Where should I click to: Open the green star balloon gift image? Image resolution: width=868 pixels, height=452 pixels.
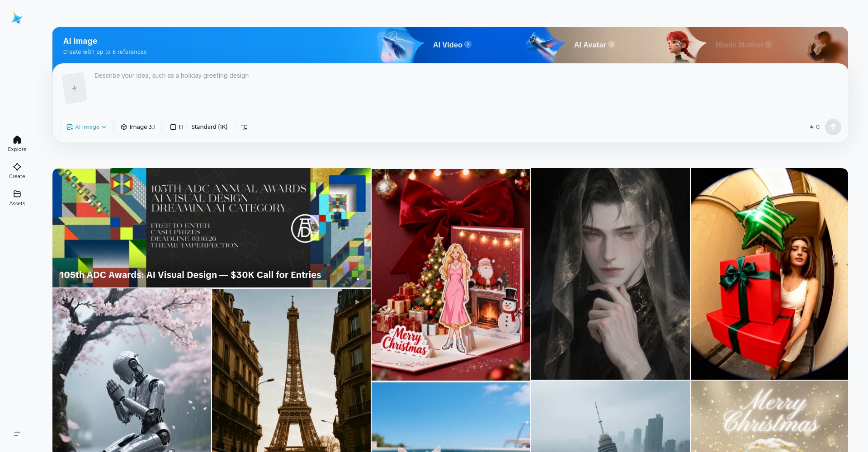point(769,274)
